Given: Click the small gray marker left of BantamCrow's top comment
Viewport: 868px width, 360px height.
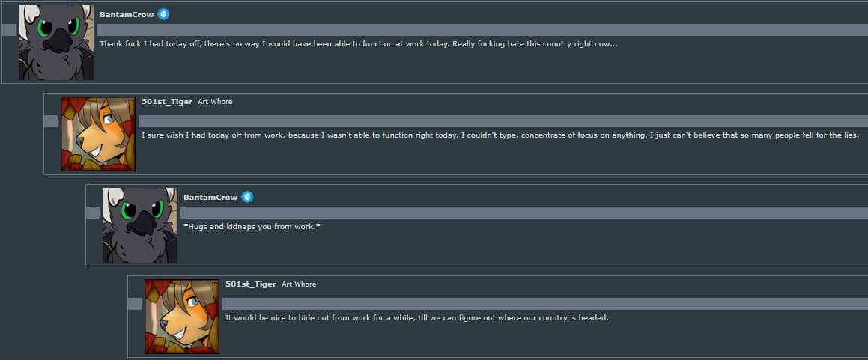Looking at the screenshot, I should [x=8, y=30].
